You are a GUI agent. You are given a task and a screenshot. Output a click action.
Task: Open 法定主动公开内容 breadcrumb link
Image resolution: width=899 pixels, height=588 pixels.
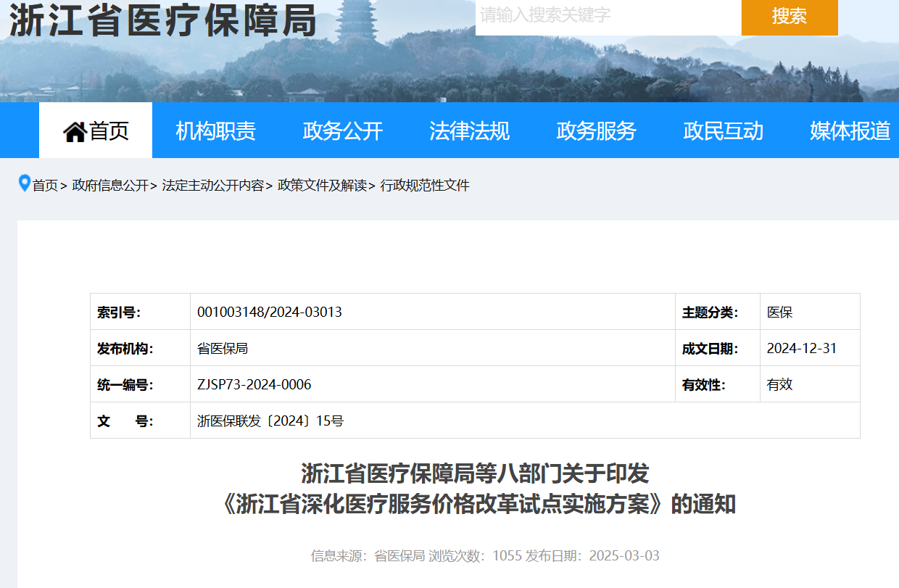(213, 186)
